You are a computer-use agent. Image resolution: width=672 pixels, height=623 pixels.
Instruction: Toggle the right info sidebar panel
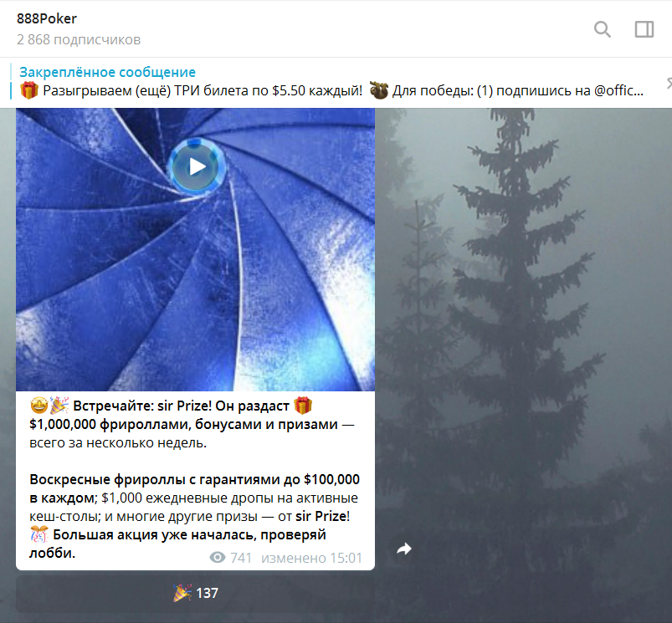pos(644,29)
